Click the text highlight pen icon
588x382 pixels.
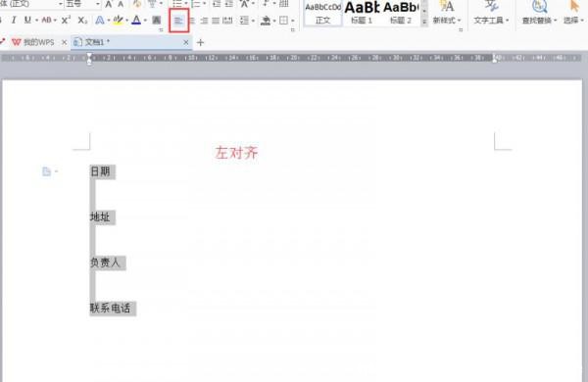[118, 20]
